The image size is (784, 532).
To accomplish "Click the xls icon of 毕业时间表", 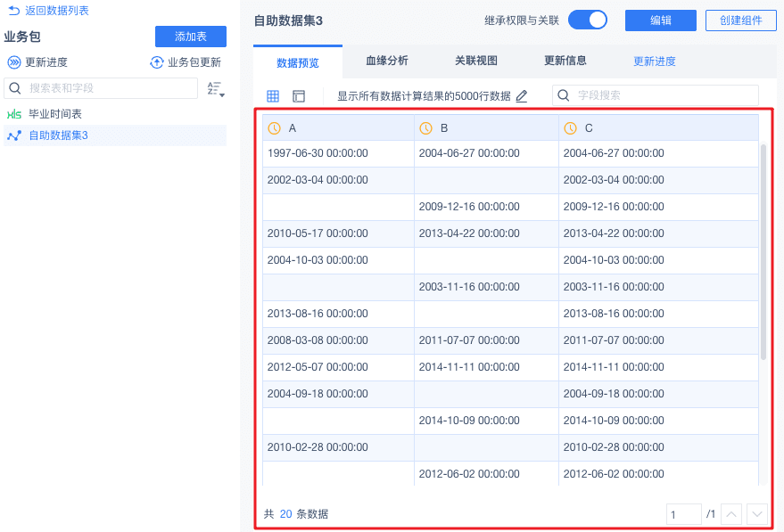I will coord(14,114).
